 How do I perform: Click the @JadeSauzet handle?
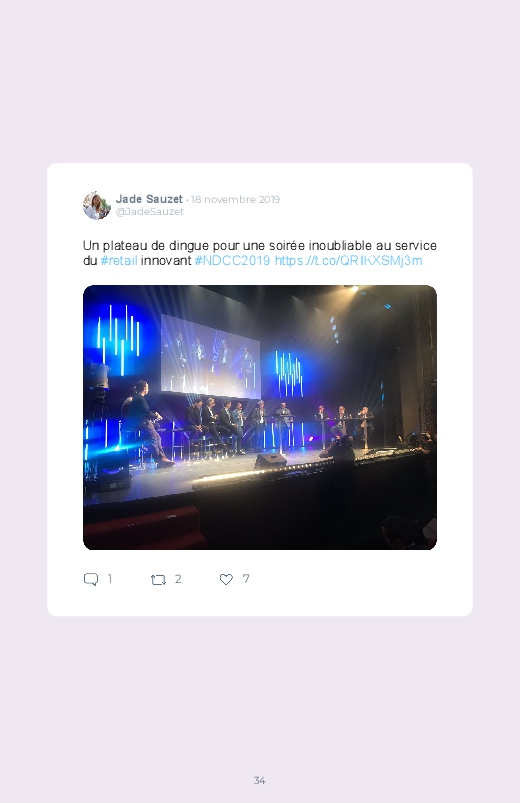coord(150,212)
